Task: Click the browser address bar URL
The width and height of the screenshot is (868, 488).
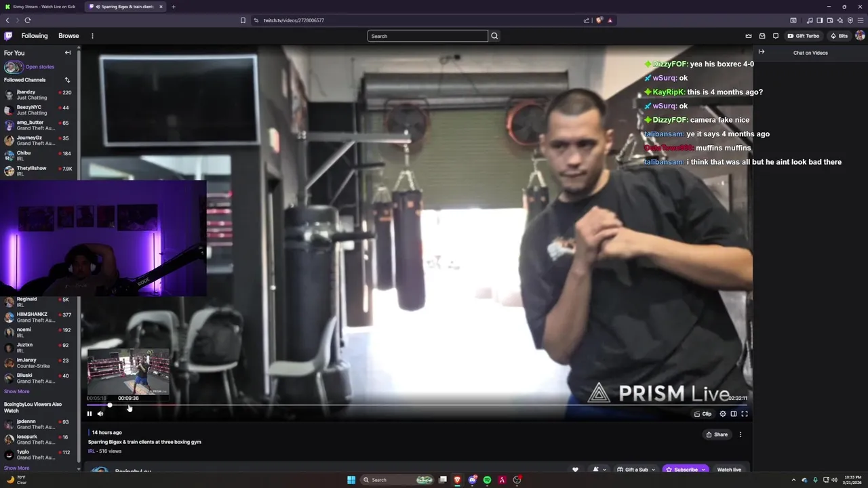Action: tap(294, 20)
